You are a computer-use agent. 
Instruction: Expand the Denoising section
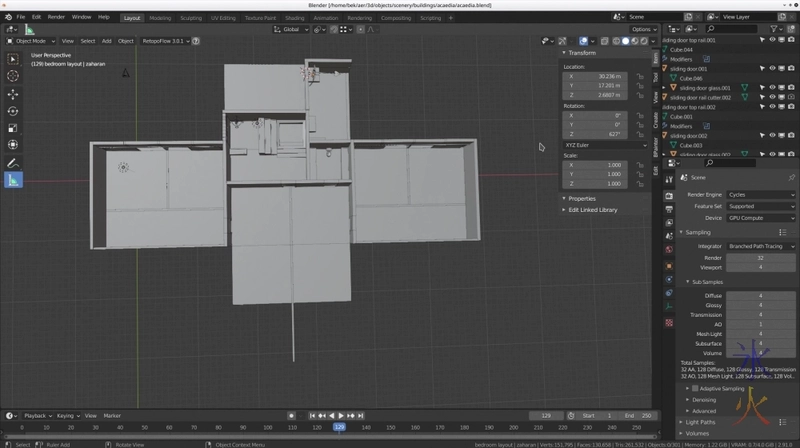click(x=702, y=399)
